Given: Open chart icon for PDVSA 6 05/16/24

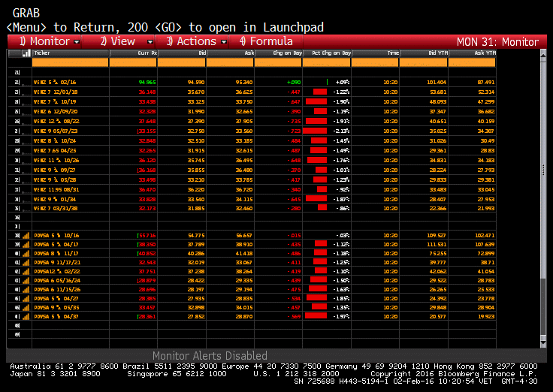Looking at the screenshot, I should pos(26,281).
